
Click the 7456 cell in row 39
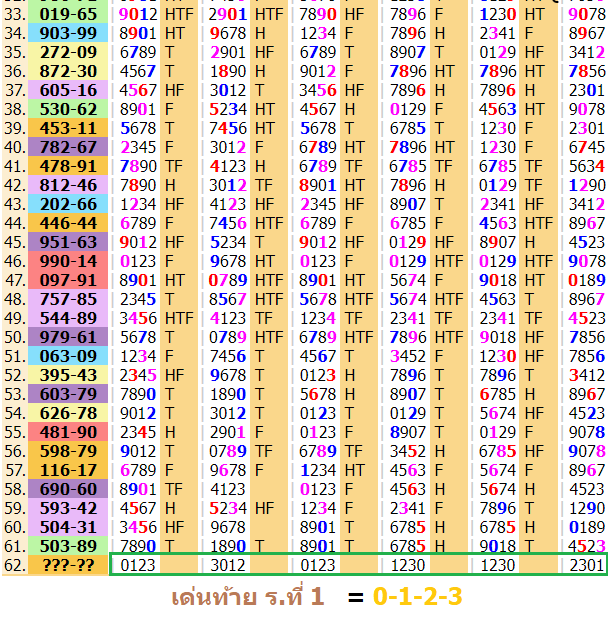[228, 128]
